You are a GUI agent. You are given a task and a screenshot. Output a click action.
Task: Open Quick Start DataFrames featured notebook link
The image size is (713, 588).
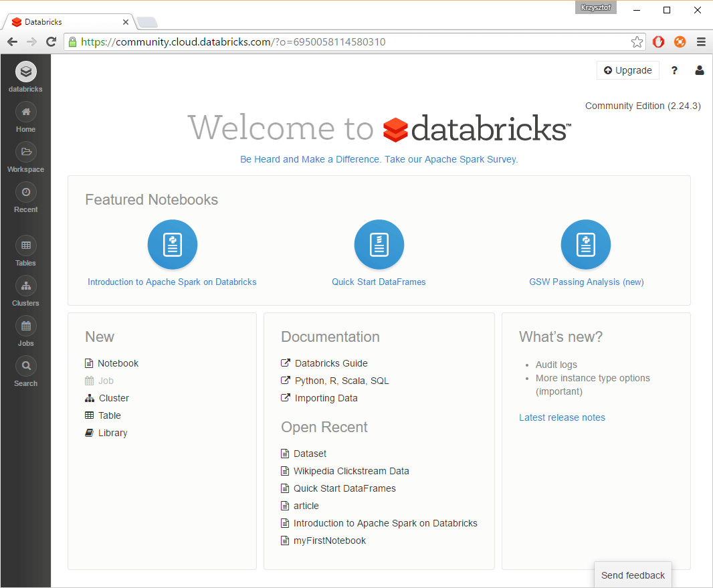379,282
